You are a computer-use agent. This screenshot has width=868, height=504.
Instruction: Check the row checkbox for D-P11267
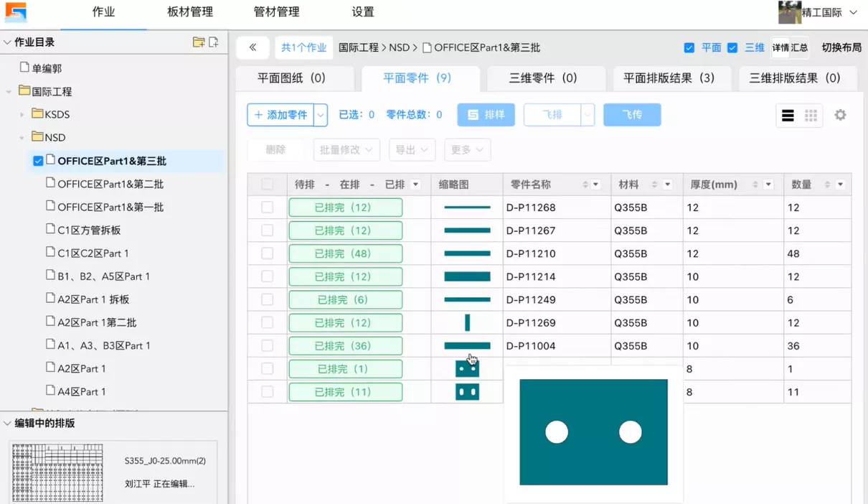(x=267, y=230)
